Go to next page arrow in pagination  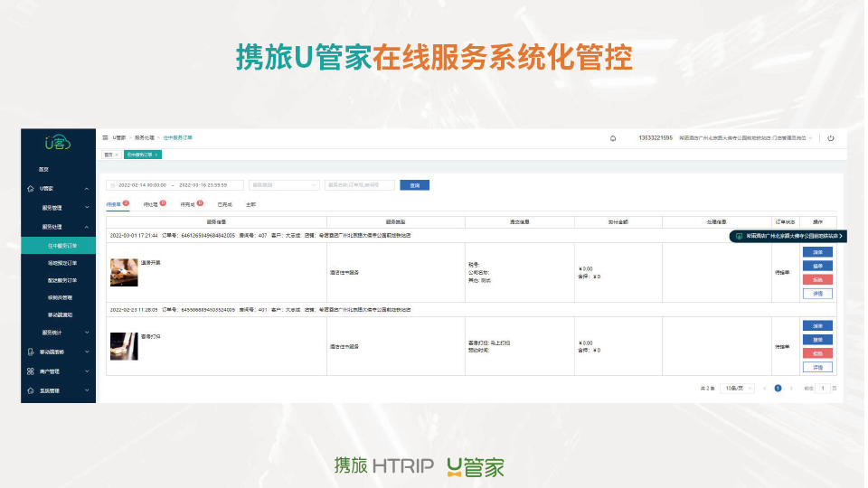(791, 389)
